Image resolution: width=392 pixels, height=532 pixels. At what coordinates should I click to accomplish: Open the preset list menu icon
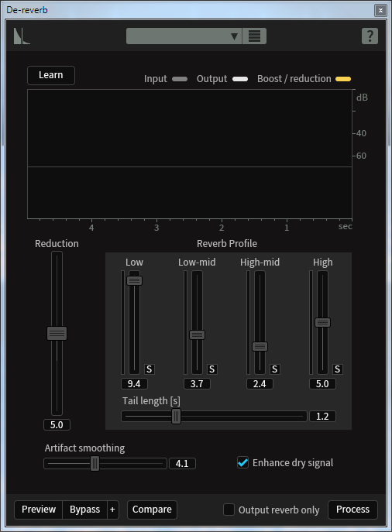click(x=254, y=36)
